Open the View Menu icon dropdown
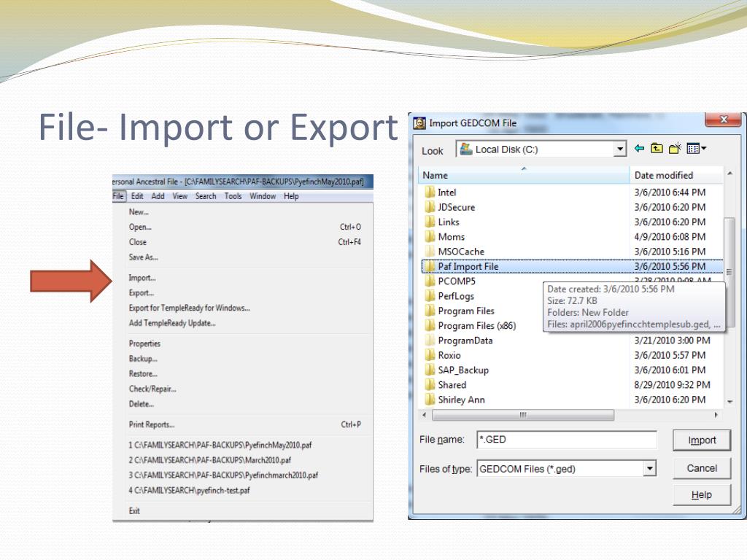747x560 pixels. coord(697,149)
